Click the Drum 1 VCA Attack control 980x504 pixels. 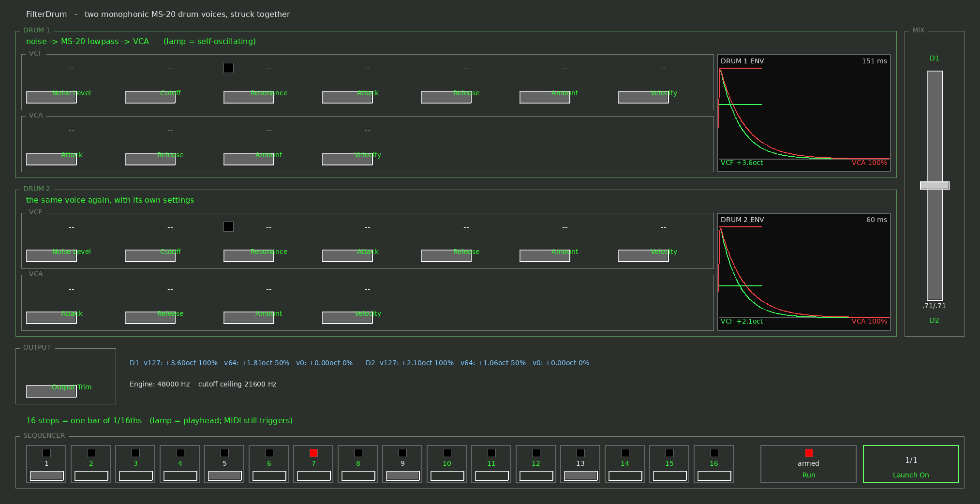pos(51,159)
